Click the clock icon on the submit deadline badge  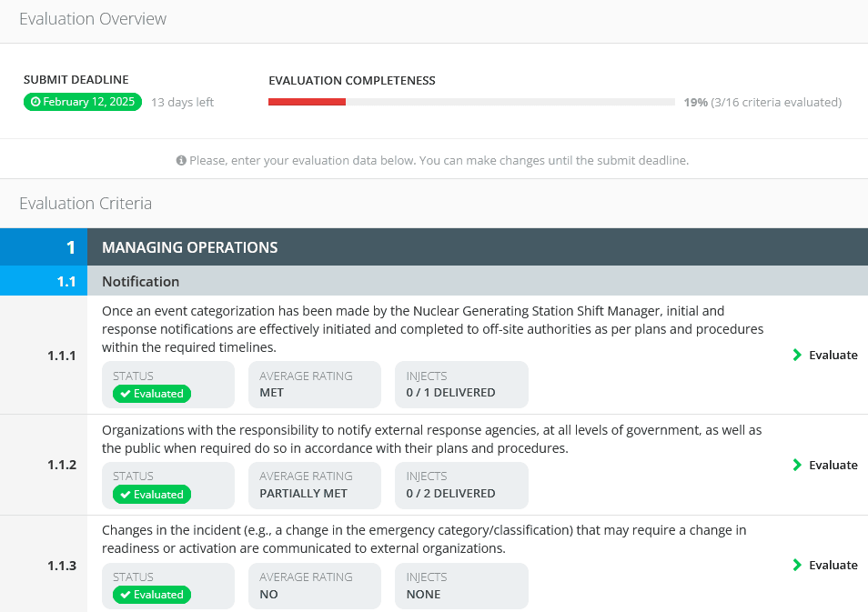pos(35,102)
